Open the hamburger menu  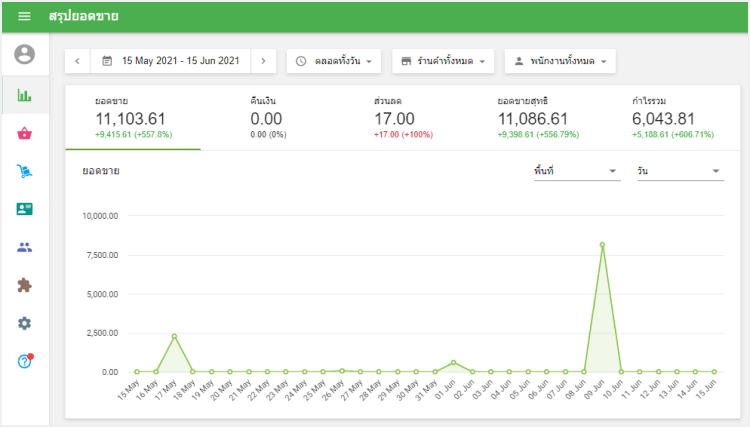[x=24, y=17]
